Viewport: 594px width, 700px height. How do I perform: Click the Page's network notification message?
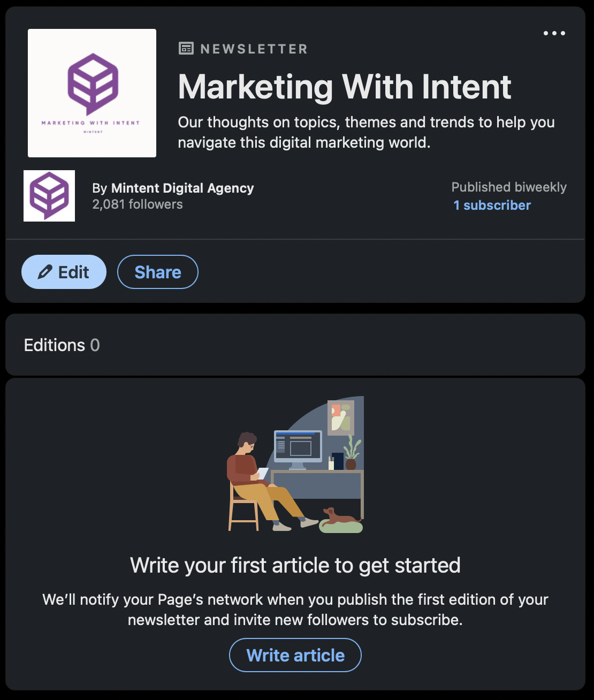click(x=295, y=610)
